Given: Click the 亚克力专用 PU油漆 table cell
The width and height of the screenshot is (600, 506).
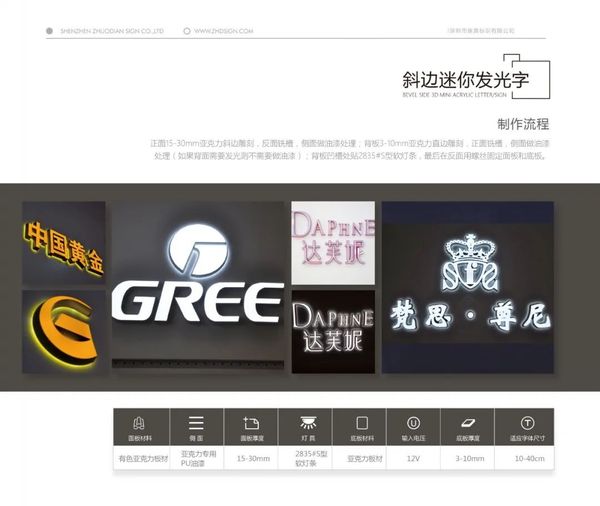Looking at the screenshot, I should point(199,458).
